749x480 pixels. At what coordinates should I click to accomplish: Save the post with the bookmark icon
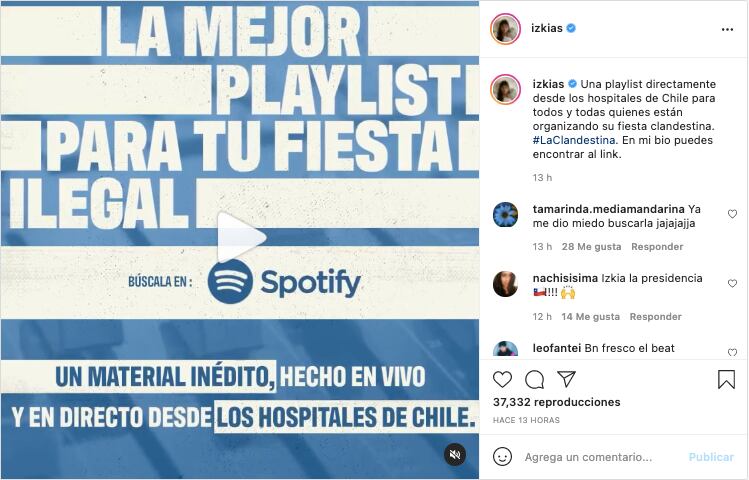(726, 380)
